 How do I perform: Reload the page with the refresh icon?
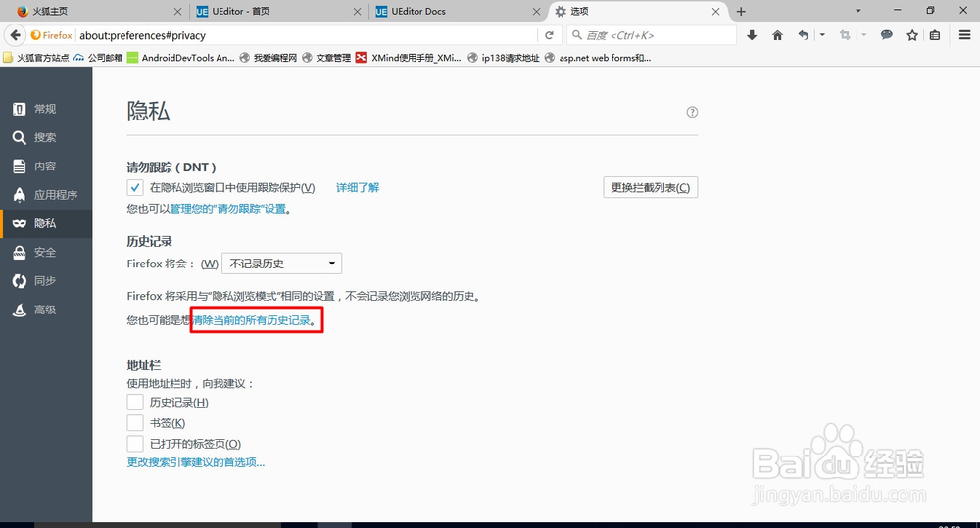click(550, 35)
